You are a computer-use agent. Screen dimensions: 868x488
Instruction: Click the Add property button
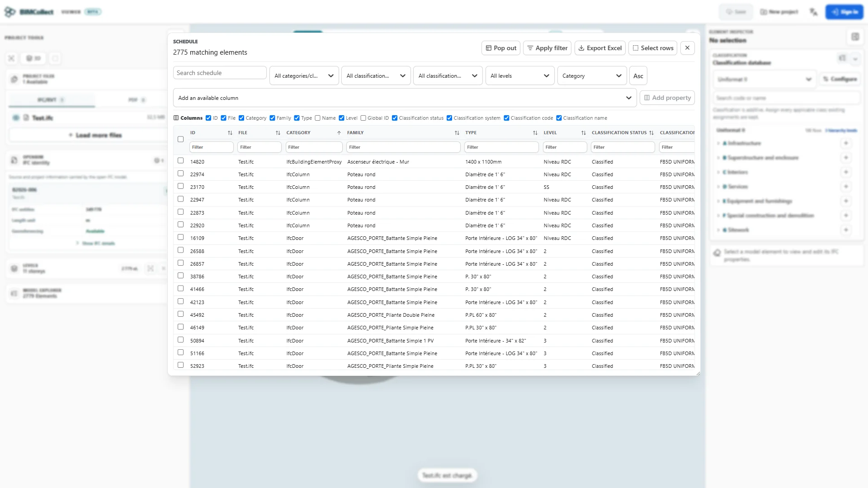click(x=667, y=98)
